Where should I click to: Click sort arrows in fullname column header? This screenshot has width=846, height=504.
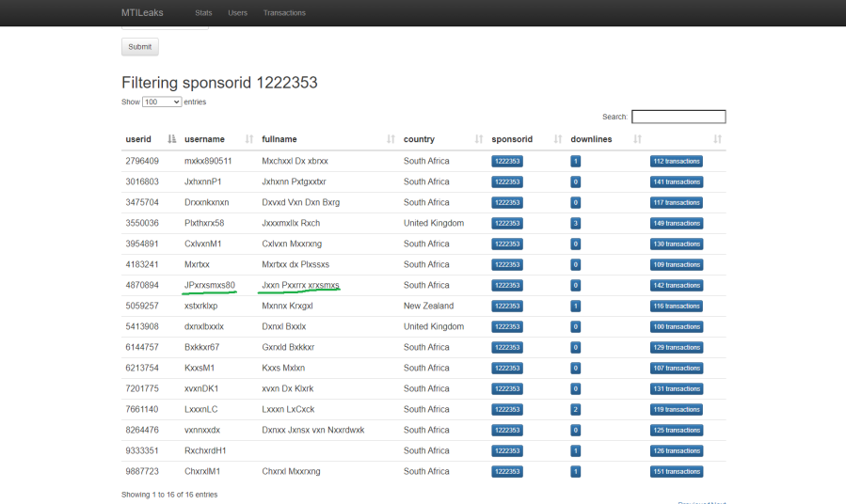(391, 139)
